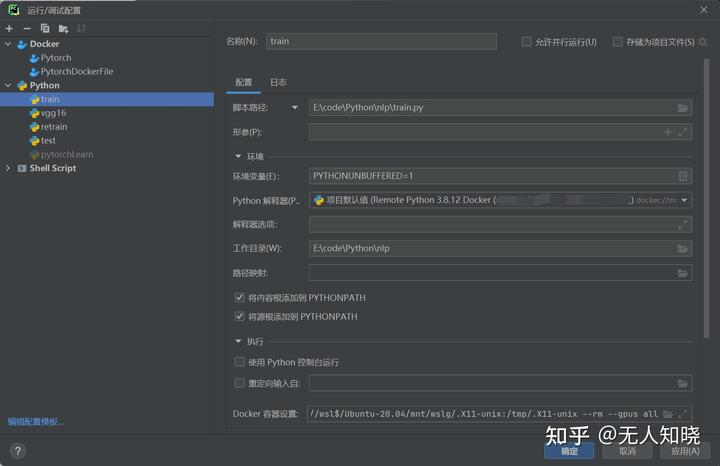This screenshot has width=720, height=466.
Task: Open the help question mark button
Action: click(18, 451)
